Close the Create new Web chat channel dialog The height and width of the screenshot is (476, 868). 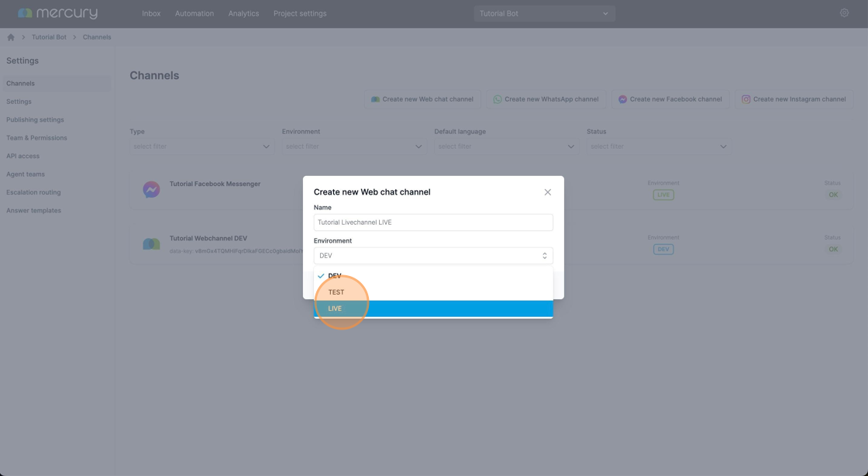(547, 192)
